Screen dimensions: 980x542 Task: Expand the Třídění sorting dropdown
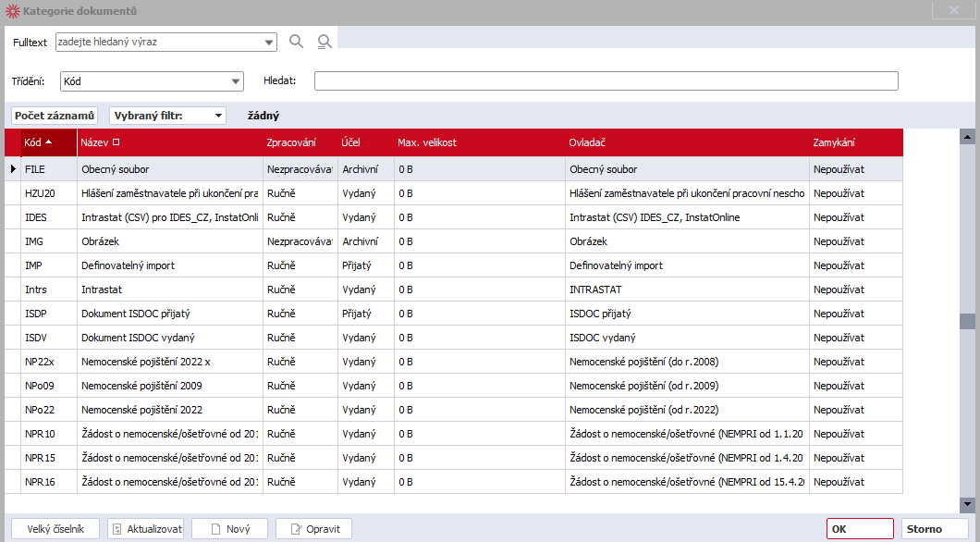[235, 81]
